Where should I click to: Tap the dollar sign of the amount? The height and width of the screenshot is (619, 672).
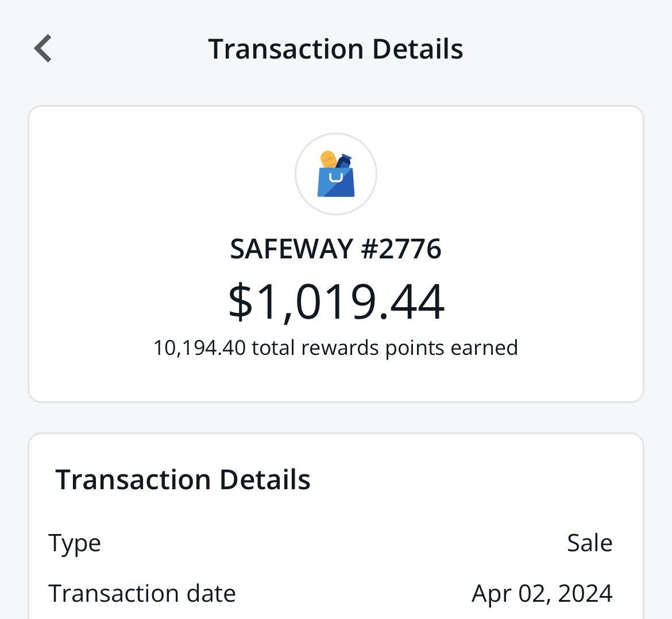tap(240, 301)
